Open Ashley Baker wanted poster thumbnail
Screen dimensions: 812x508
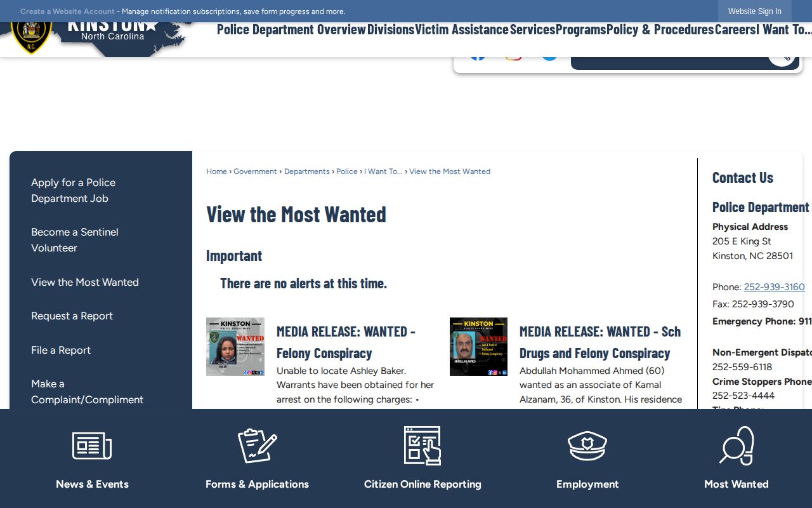click(235, 347)
